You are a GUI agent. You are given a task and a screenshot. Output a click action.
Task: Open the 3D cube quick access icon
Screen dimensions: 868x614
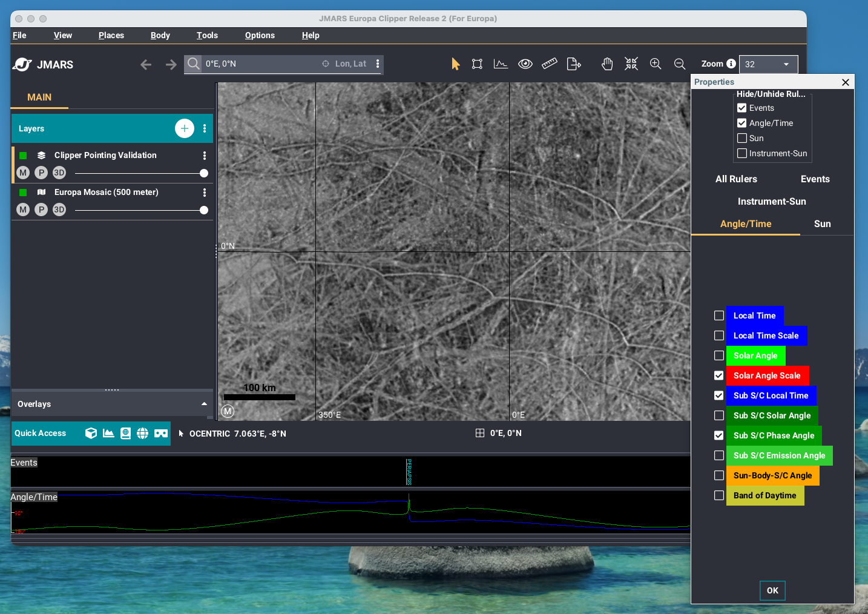click(91, 433)
